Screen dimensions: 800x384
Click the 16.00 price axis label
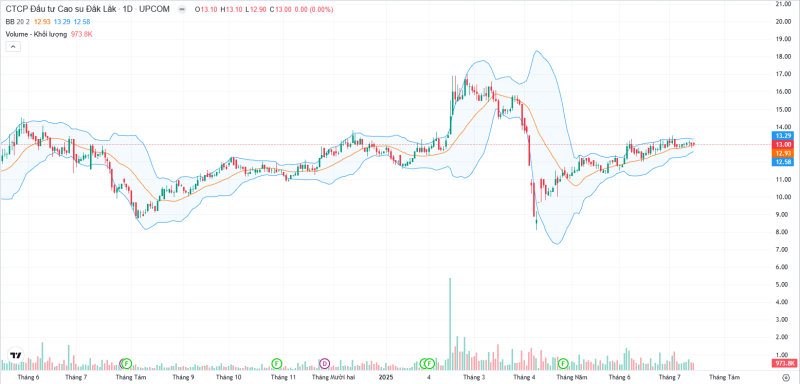coord(783,92)
